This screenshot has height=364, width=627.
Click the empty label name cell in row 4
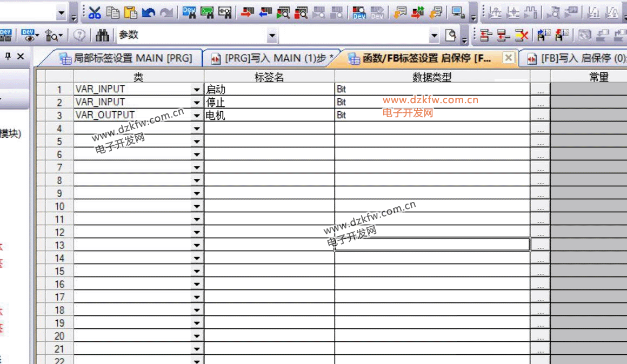pyautogui.click(x=269, y=129)
